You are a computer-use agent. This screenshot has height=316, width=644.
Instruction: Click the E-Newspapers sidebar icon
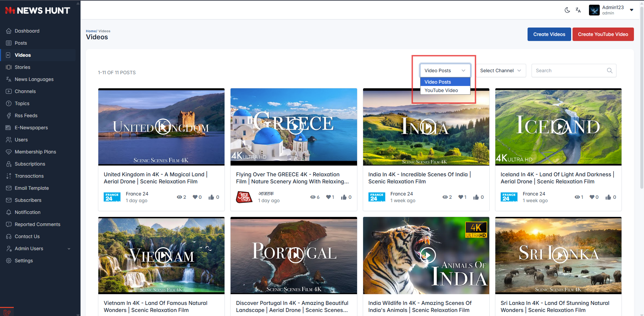[x=9, y=128]
